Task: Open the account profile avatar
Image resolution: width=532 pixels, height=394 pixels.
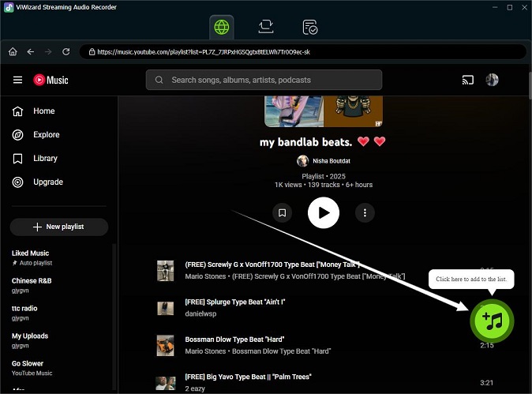Action: pos(492,80)
